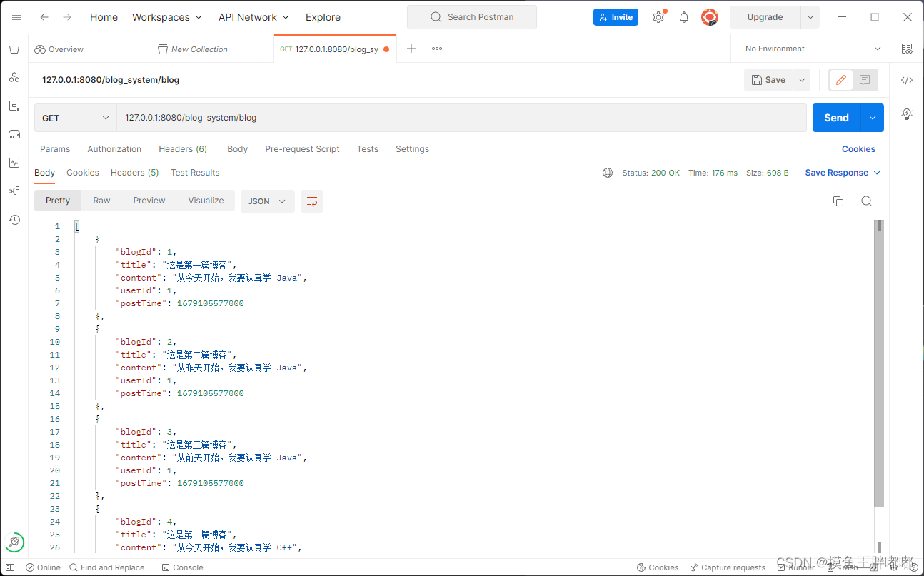Open Monitors sidebar icon
Viewport: 924px width, 576px height.
(x=14, y=163)
